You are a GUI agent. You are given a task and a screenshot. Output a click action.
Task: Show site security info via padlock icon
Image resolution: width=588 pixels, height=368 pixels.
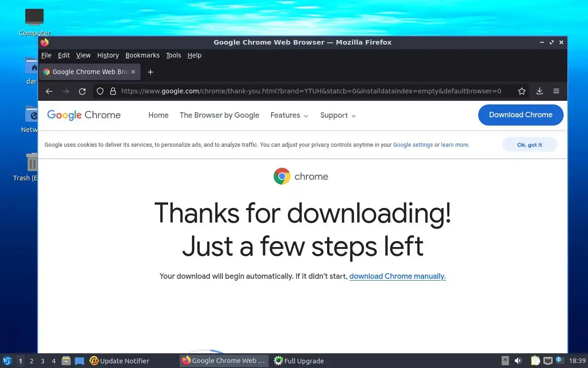(113, 91)
